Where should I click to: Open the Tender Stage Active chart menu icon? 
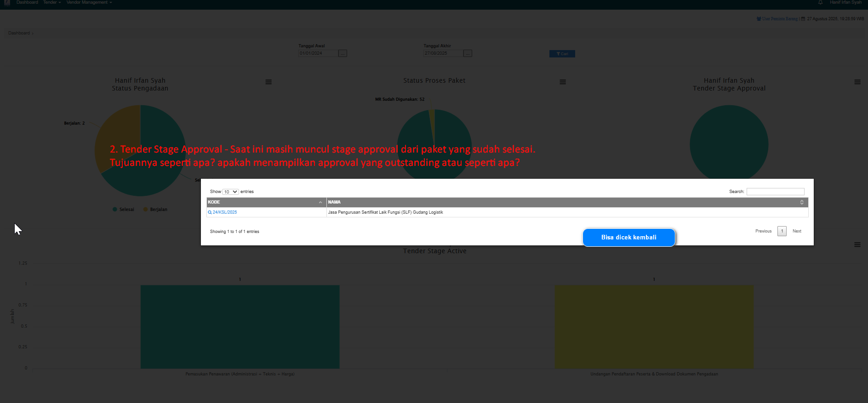pyautogui.click(x=857, y=245)
